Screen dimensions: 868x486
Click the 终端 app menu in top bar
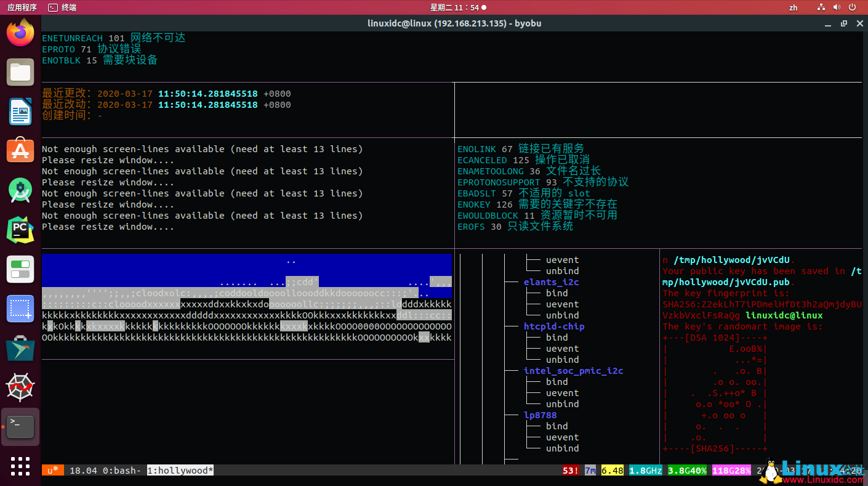click(x=62, y=7)
